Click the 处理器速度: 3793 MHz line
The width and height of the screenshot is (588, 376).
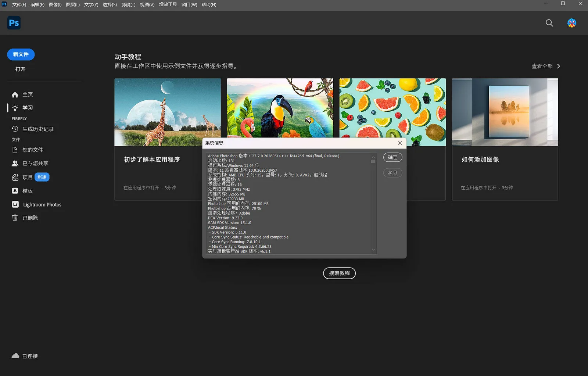click(229, 189)
